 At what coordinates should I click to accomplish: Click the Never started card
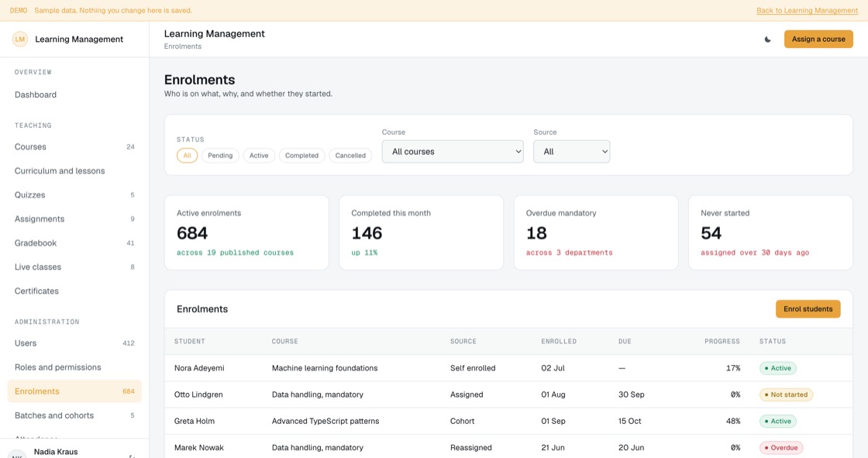pyautogui.click(x=770, y=232)
